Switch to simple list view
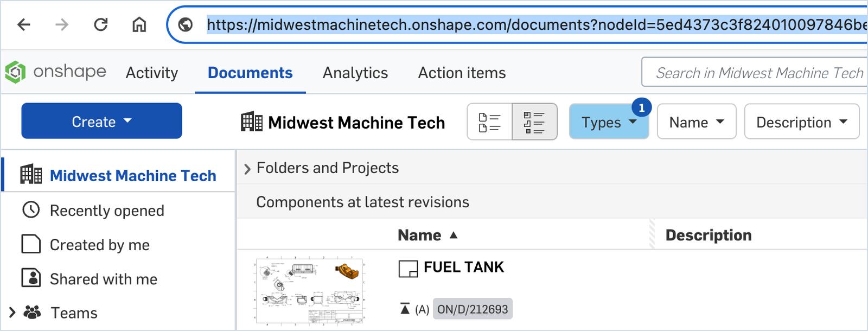 tap(489, 122)
